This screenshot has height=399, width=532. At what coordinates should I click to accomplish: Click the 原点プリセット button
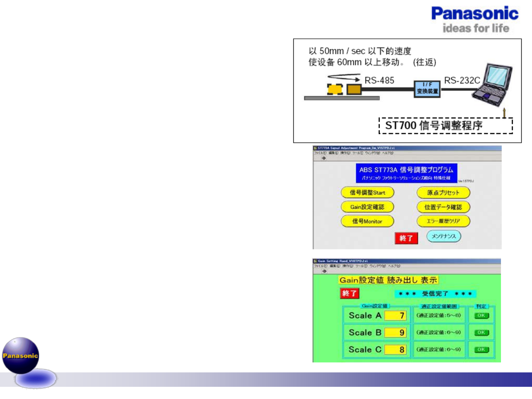tap(443, 192)
